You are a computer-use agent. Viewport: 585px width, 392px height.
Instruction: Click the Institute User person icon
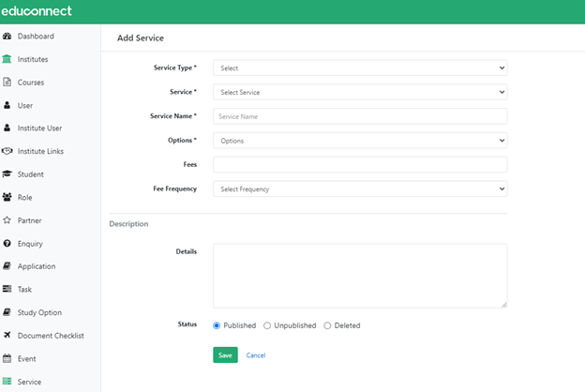pos(7,128)
